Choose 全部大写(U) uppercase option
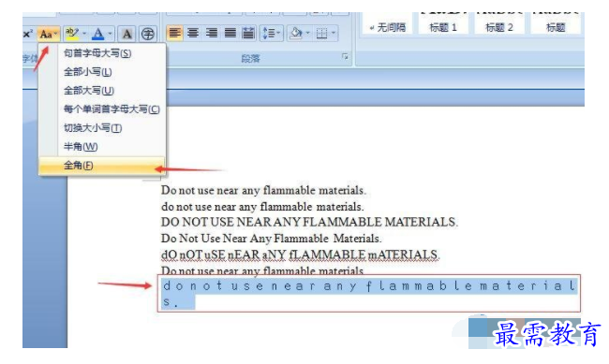 102,91
